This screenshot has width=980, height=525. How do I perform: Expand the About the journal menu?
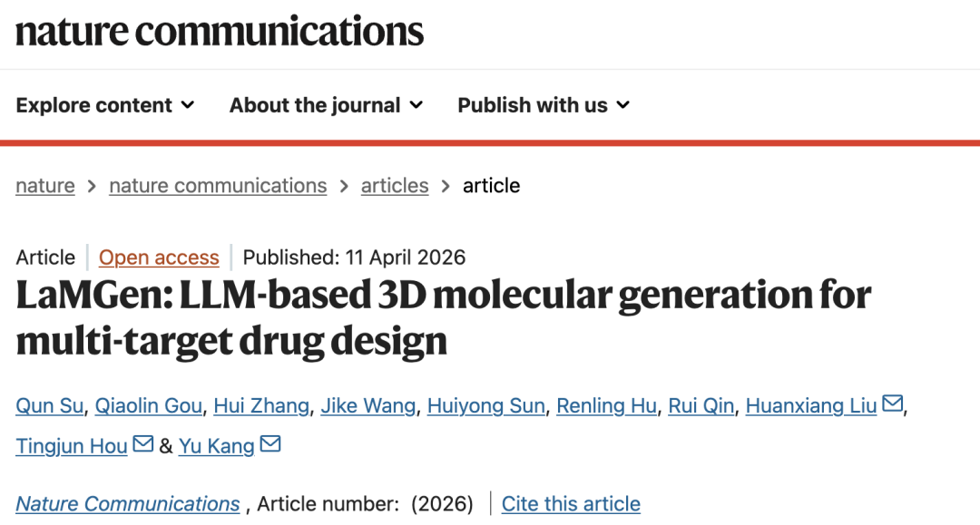click(x=326, y=105)
